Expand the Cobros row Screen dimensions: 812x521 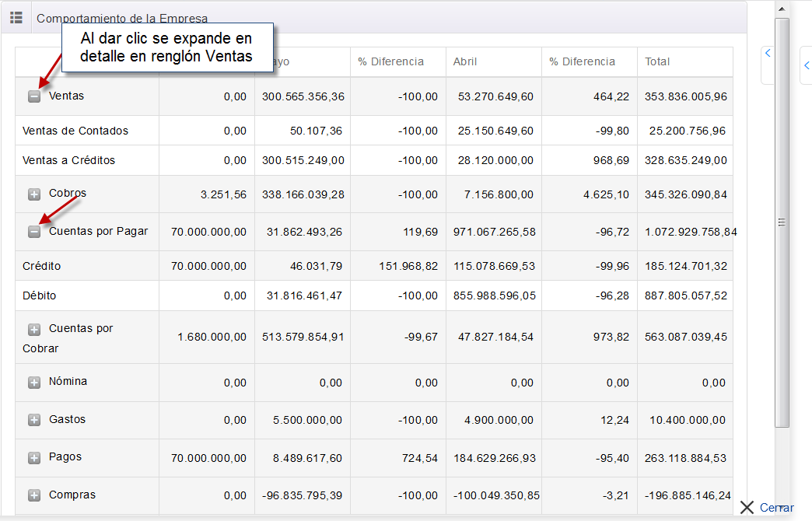click(34, 194)
